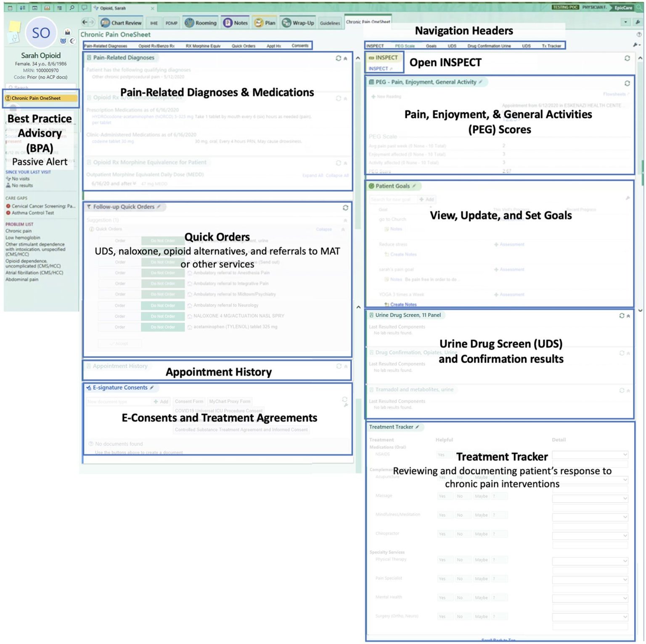Jump to Drug Confirmation Urine navigation link
646x644 pixels.
pyautogui.click(x=489, y=46)
